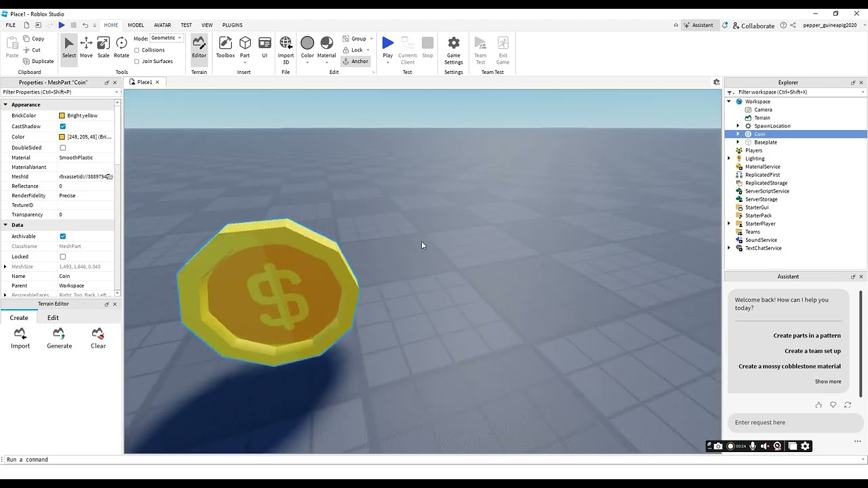Screen dimensions: 868x488
Task: Open the Toolbox
Action: (x=225, y=47)
